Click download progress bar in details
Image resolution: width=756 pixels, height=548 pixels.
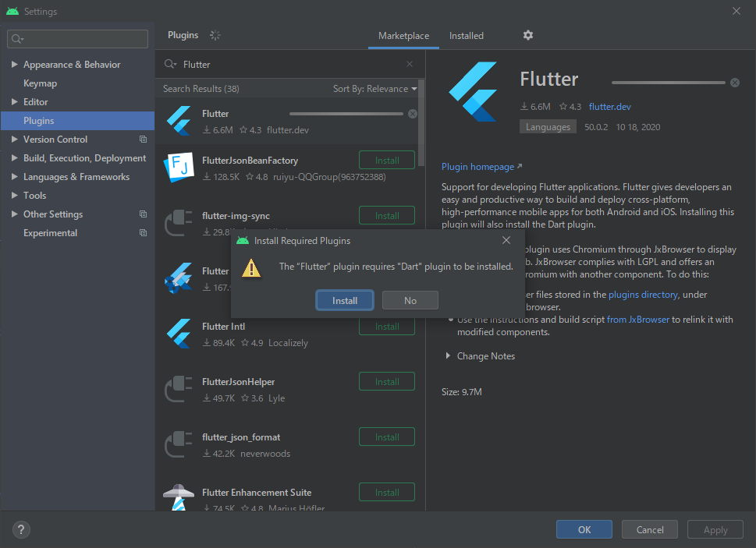point(669,83)
